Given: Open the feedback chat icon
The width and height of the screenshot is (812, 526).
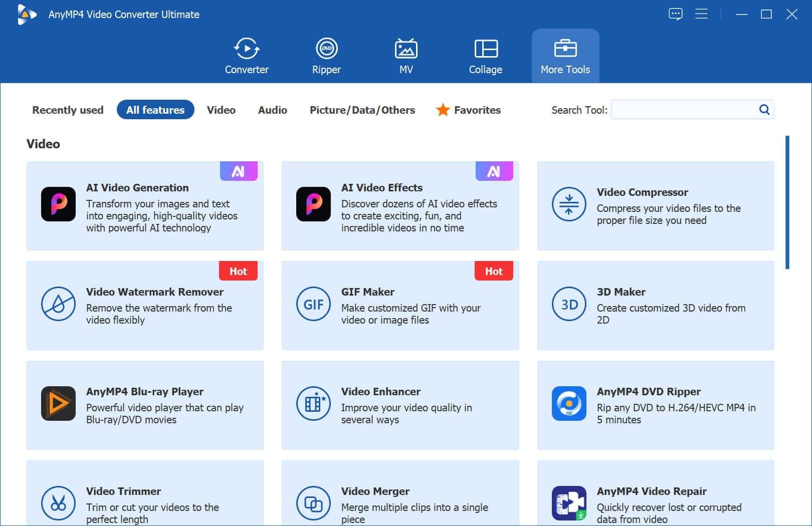Looking at the screenshot, I should tap(675, 14).
